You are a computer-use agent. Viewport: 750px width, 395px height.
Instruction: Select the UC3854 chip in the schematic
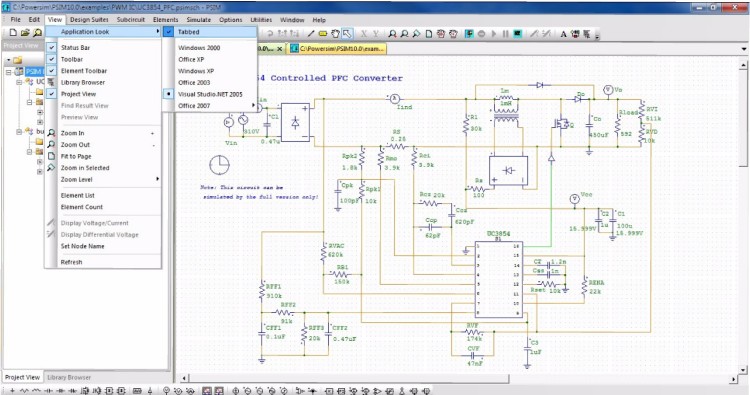(498, 279)
